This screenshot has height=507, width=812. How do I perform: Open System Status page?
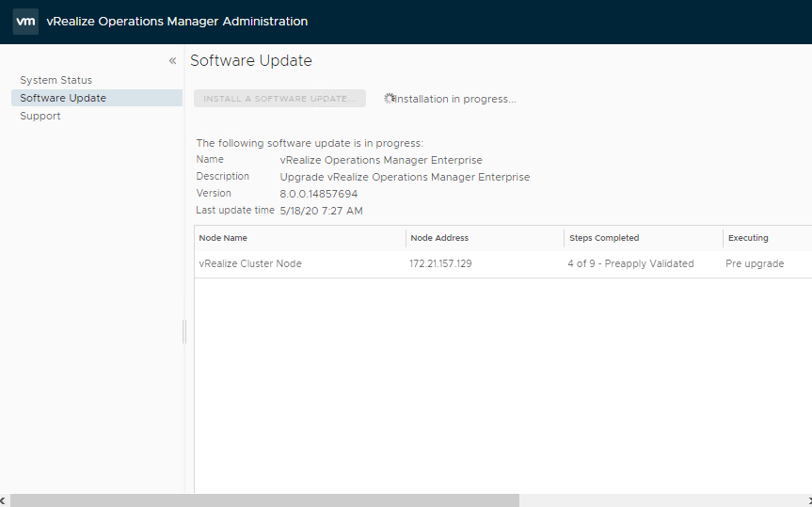[x=56, y=80]
